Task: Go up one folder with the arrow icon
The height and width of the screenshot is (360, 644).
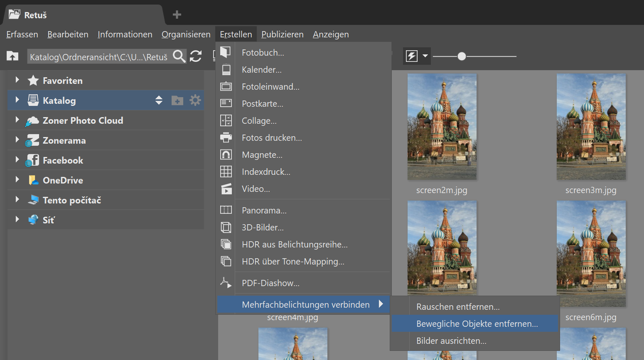Action: click(12, 56)
